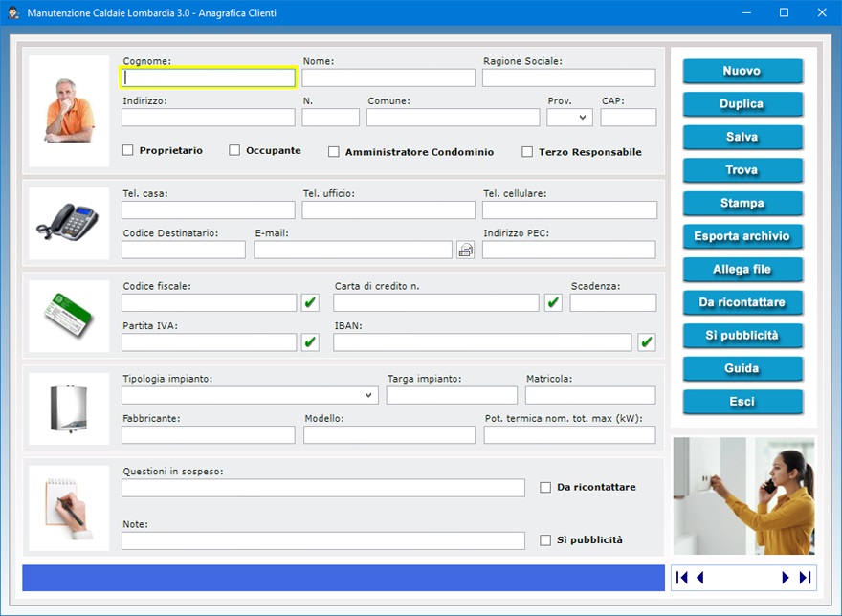Click the Fabbricante field
The height and width of the screenshot is (616, 842).
click(x=209, y=435)
